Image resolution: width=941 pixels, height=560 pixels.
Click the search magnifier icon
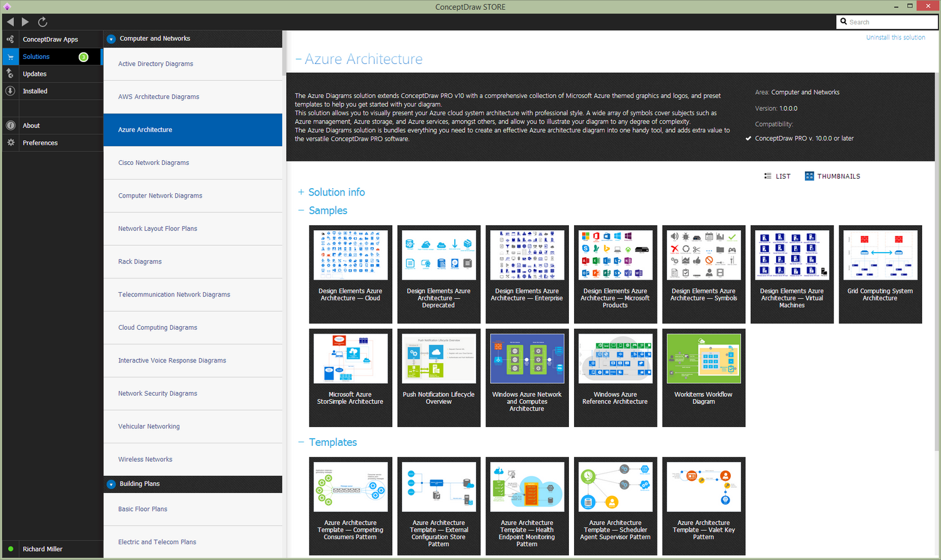coord(844,21)
